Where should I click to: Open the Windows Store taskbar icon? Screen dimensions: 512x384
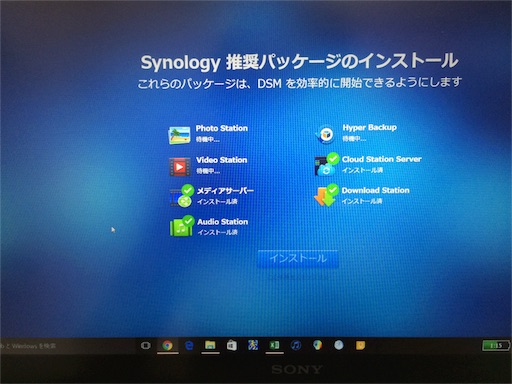point(232,346)
